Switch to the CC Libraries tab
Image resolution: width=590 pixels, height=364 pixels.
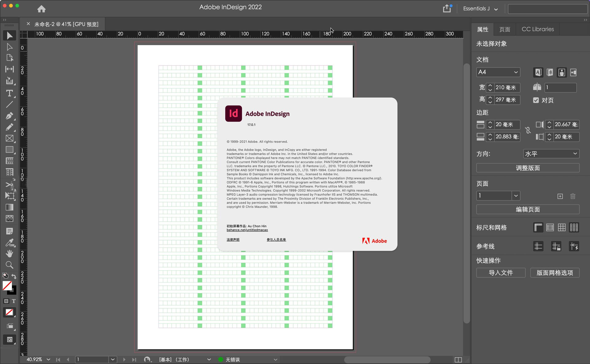point(538,29)
